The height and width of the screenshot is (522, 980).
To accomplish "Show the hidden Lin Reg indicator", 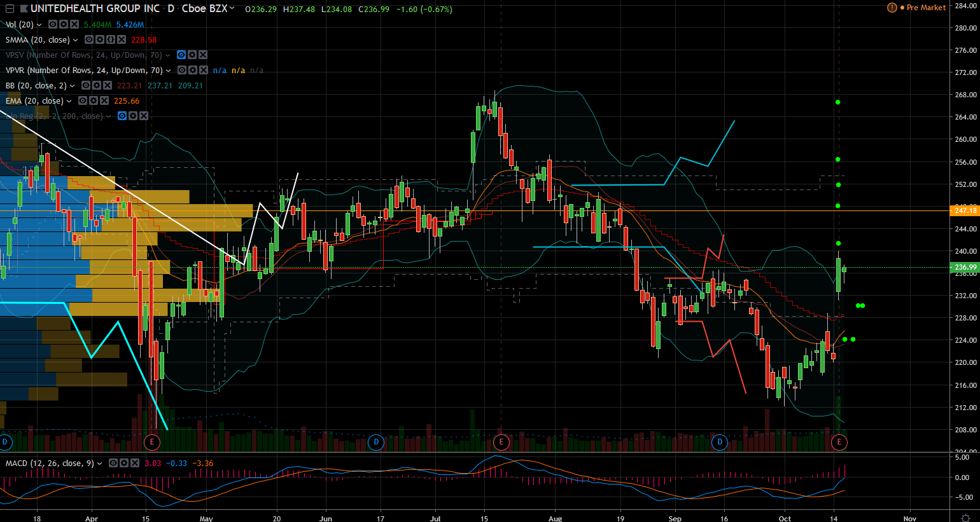I will click(x=123, y=116).
